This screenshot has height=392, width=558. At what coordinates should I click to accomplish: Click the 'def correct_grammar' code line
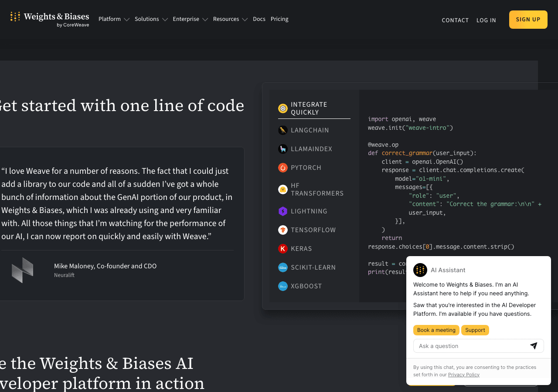422,153
